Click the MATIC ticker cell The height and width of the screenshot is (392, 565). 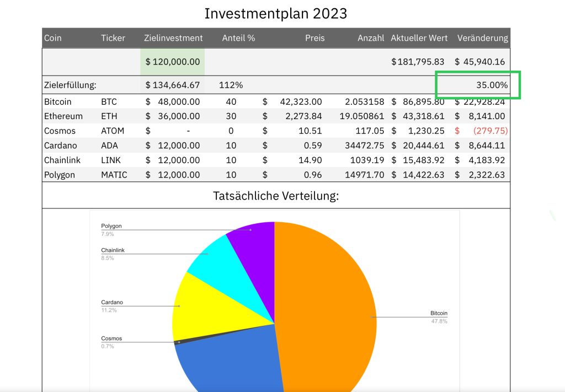[x=114, y=175]
